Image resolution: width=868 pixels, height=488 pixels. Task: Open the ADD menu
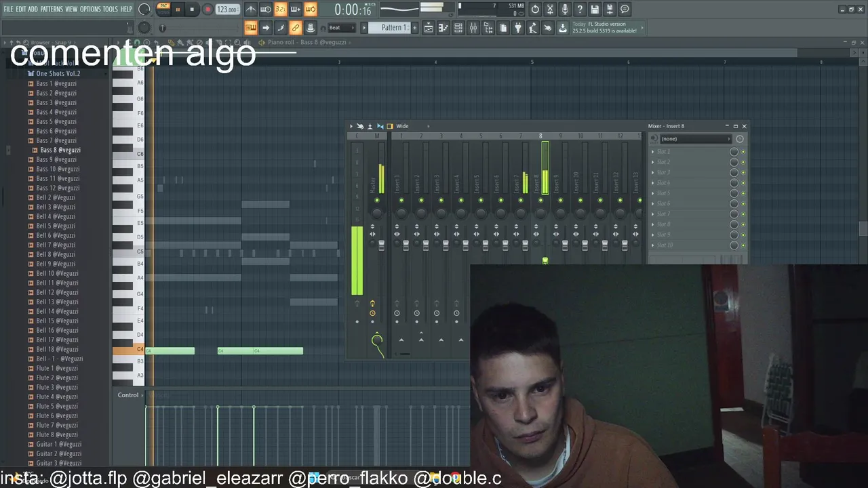[x=33, y=9]
